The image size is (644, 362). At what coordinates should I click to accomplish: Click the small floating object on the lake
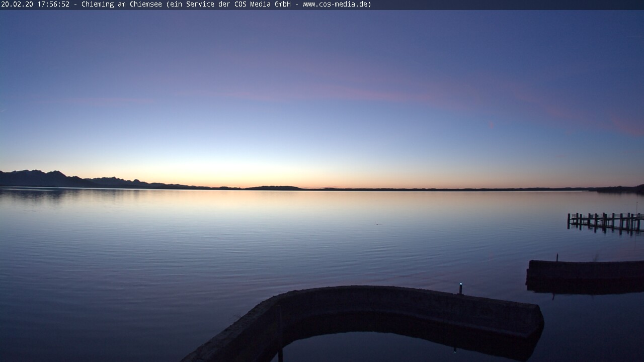coord(378,224)
